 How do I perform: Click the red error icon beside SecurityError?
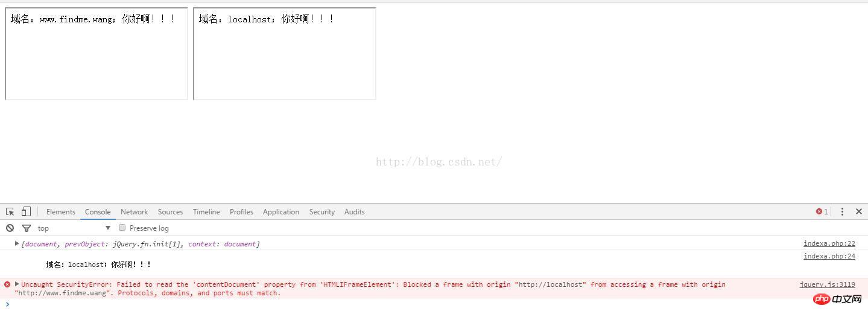click(x=7, y=284)
